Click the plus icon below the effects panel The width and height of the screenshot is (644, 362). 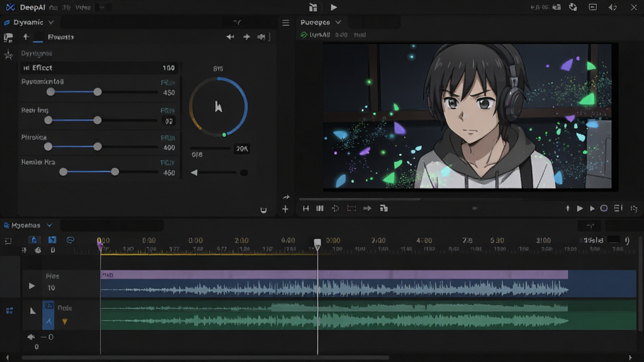click(x=285, y=209)
